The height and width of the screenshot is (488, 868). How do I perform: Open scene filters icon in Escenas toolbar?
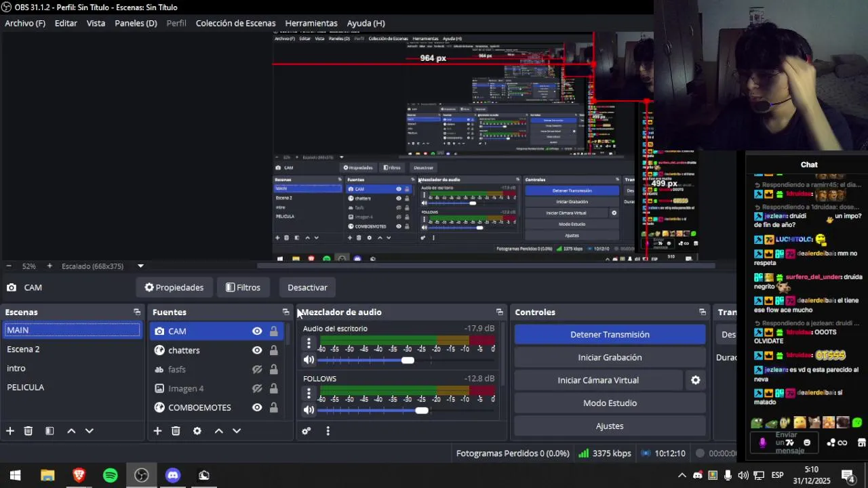[x=50, y=431]
